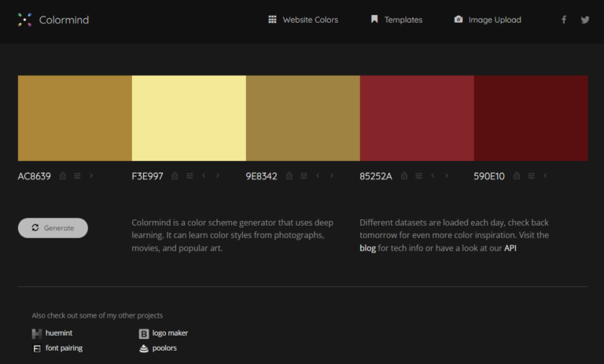Open the Website Colors menu
Viewport: 604px width, 364px height.
(303, 20)
